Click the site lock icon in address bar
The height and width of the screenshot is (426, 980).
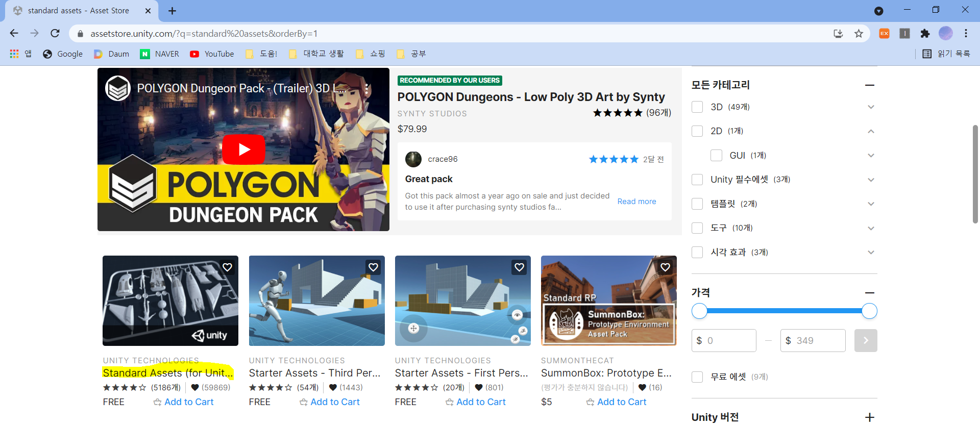[x=80, y=34]
